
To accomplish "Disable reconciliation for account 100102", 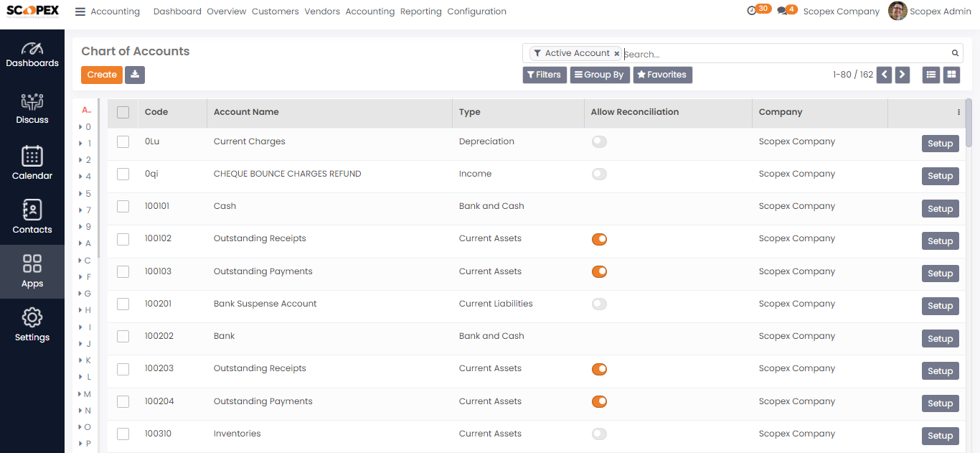I will (599, 239).
